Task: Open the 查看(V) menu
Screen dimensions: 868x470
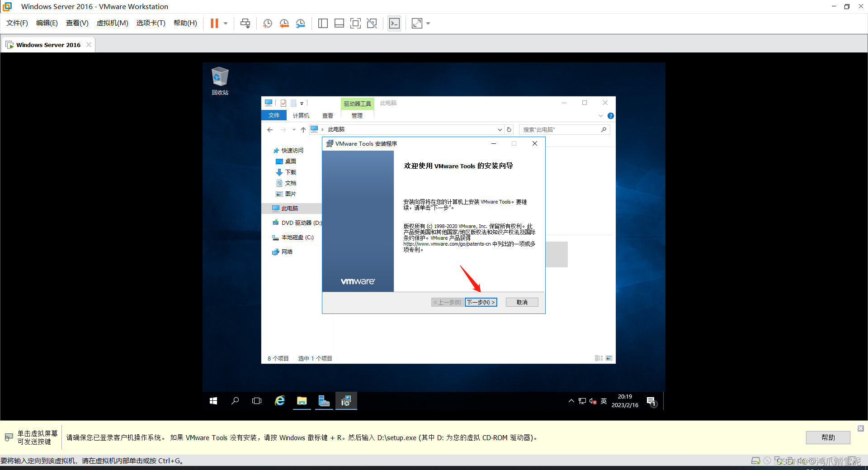Action: (77, 23)
